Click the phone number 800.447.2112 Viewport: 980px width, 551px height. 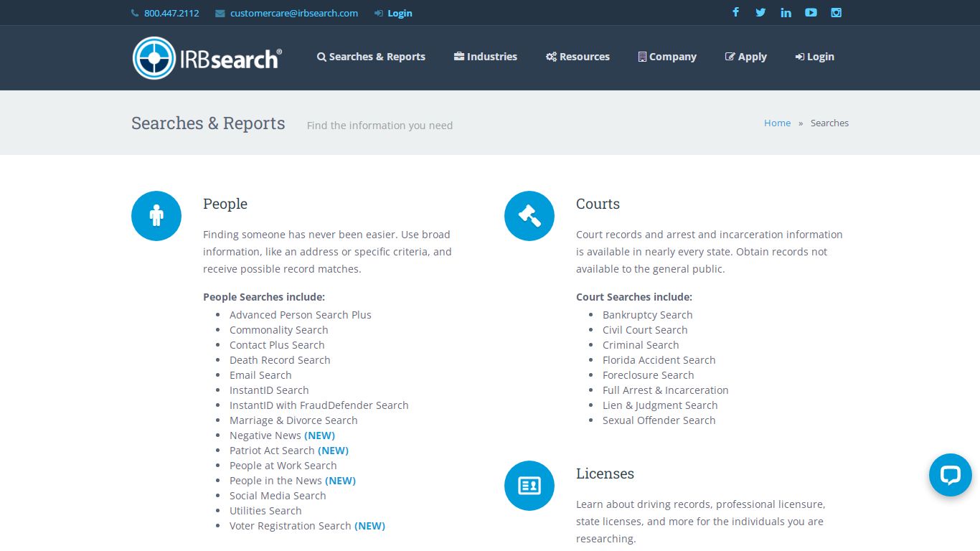171,13
